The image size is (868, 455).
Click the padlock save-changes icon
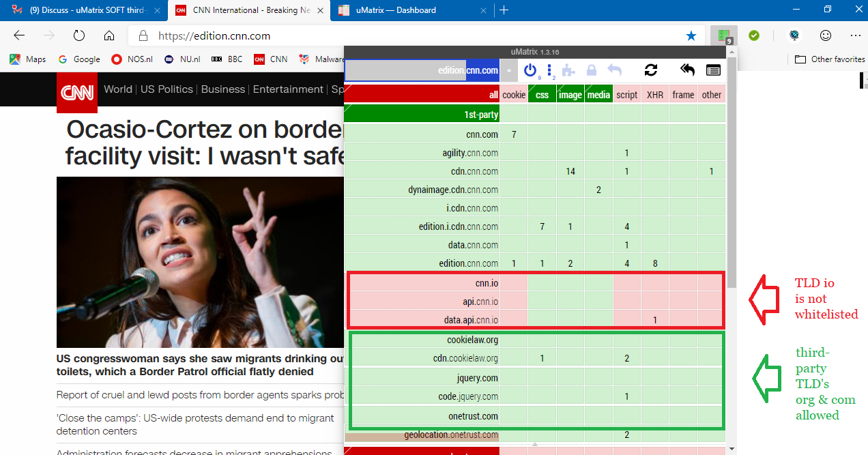(592, 70)
